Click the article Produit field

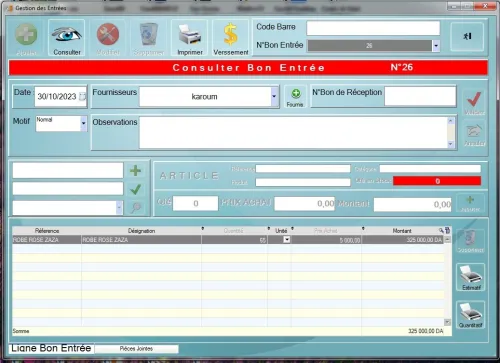303,182
